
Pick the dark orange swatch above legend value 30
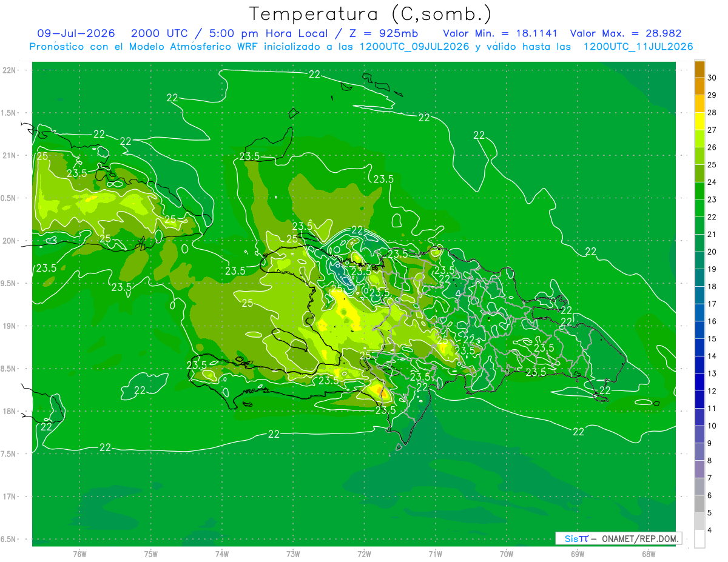699,69
